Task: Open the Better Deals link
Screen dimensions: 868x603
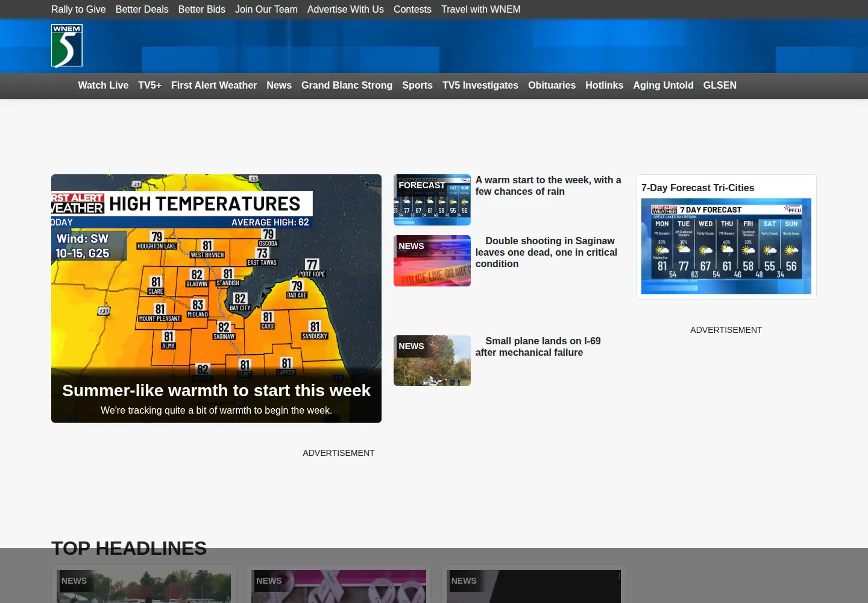Action: click(x=142, y=9)
